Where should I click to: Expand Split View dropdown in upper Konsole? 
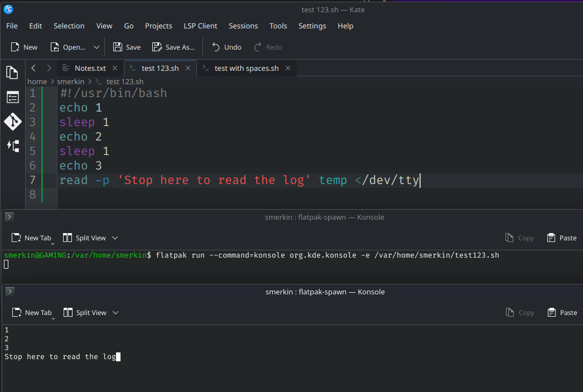tap(115, 238)
